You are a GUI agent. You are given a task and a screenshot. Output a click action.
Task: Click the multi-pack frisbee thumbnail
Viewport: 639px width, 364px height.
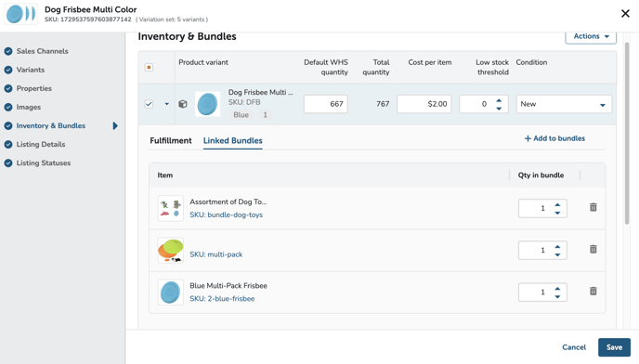[171, 251]
